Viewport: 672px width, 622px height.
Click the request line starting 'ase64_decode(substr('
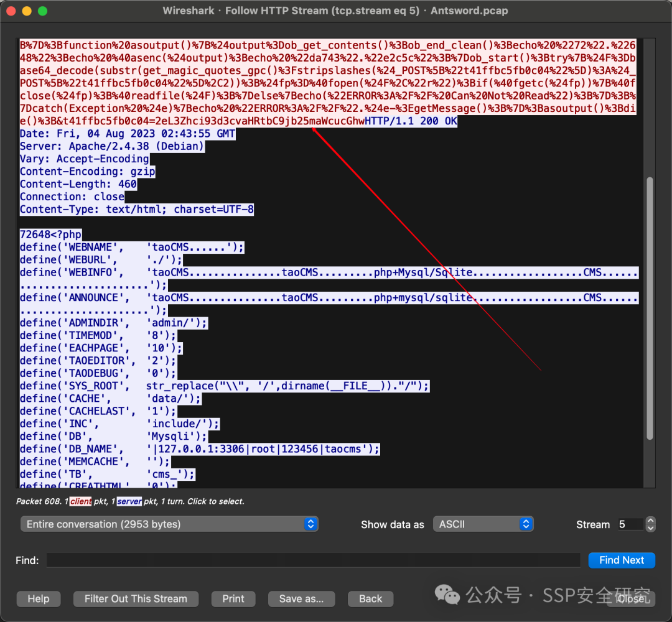click(x=328, y=71)
